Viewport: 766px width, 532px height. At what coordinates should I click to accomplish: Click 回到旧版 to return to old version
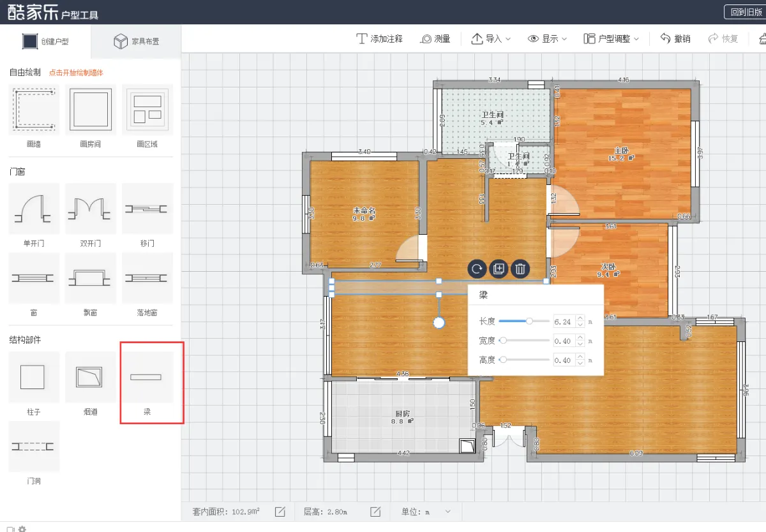(746, 11)
